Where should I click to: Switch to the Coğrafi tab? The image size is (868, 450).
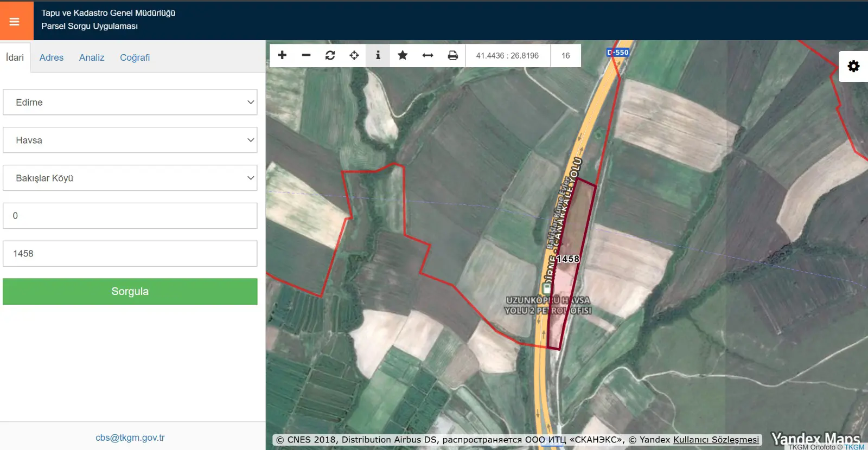pyautogui.click(x=135, y=57)
